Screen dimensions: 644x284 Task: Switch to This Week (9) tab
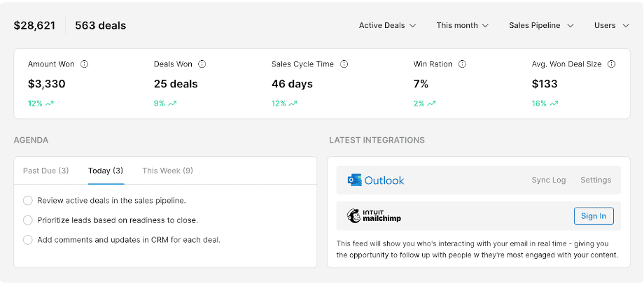(167, 171)
